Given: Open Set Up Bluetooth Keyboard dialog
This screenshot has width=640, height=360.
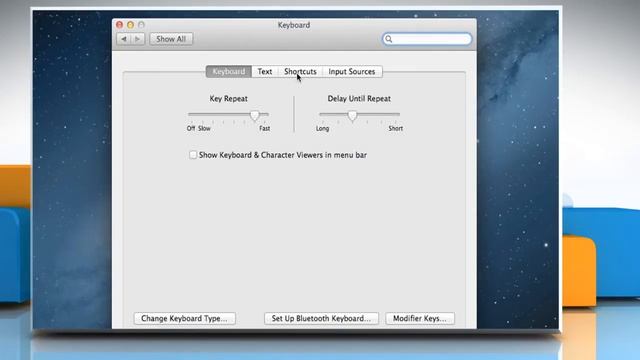Looking at the screenshot, I should [x=321, y=318].
